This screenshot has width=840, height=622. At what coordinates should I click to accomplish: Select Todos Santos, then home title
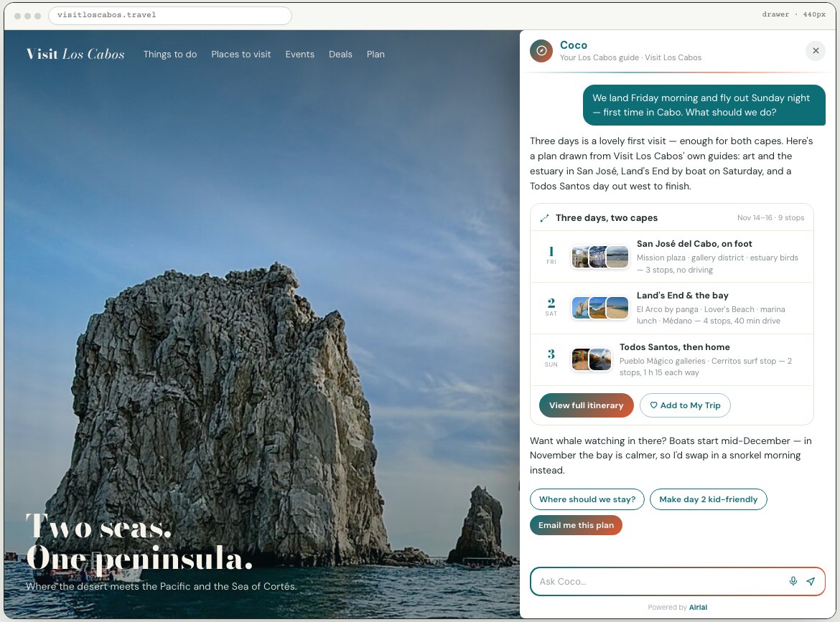click(674, 347)
